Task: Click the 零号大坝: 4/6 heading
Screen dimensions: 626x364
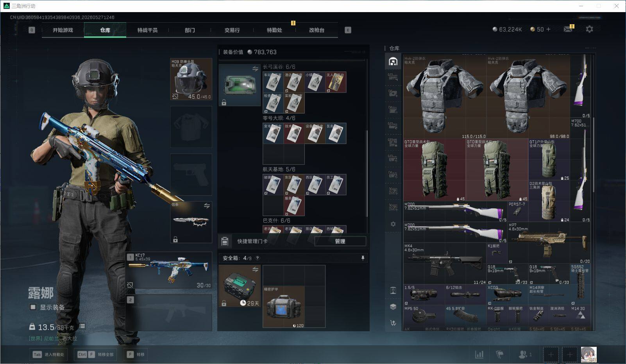Action: 279,118
